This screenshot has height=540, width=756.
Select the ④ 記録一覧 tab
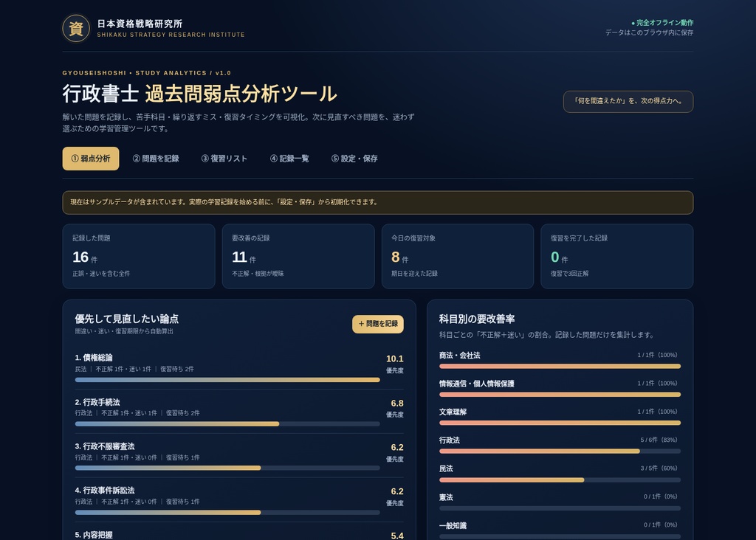coord(289,159)
